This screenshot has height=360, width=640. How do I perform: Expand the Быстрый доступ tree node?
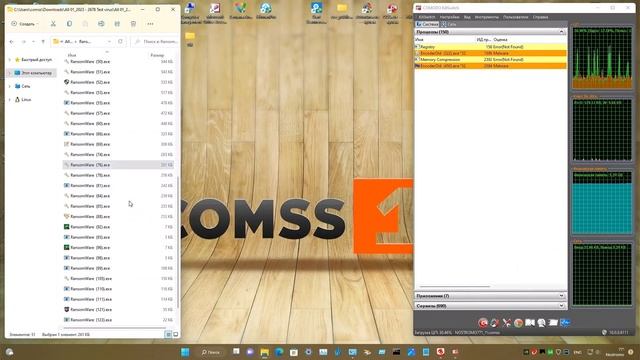(x=10, y=60)
